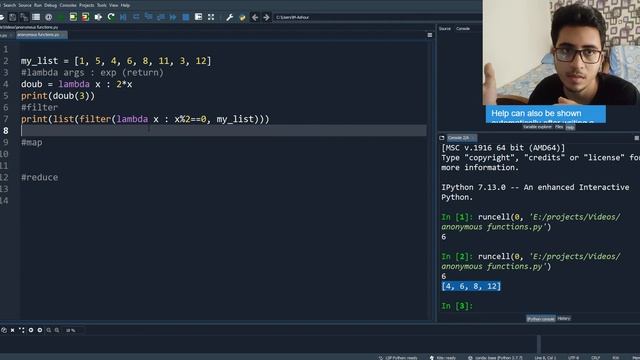640x360 pixels.
Task: Click the debugger step return icon
Action: pyautogui.click(x=161, y=17)
